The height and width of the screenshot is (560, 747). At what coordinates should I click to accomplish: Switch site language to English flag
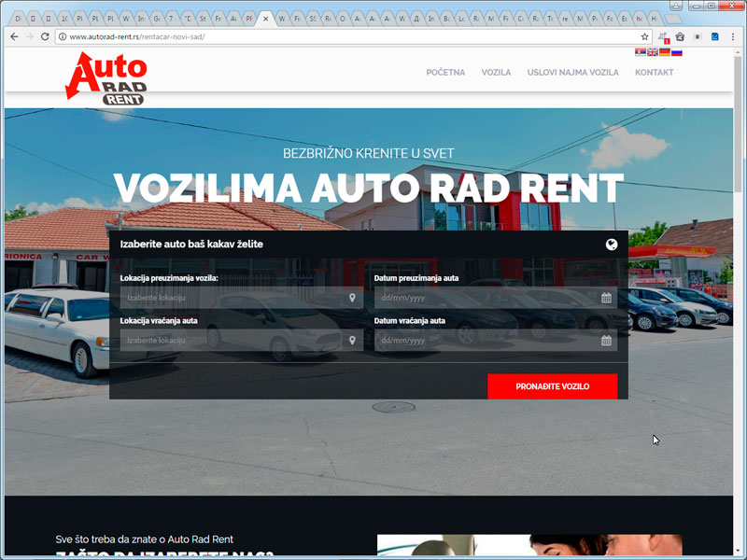click(653, 52)
